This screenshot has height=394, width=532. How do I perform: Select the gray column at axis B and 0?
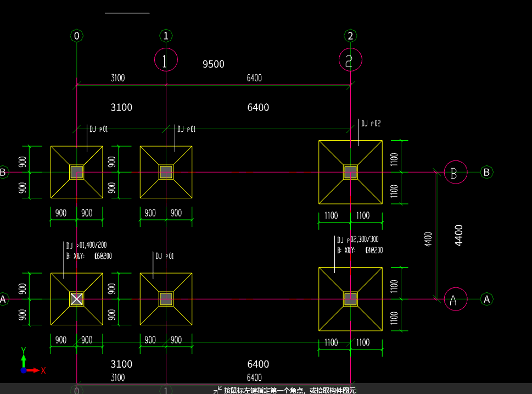click(x=77, y=172)
